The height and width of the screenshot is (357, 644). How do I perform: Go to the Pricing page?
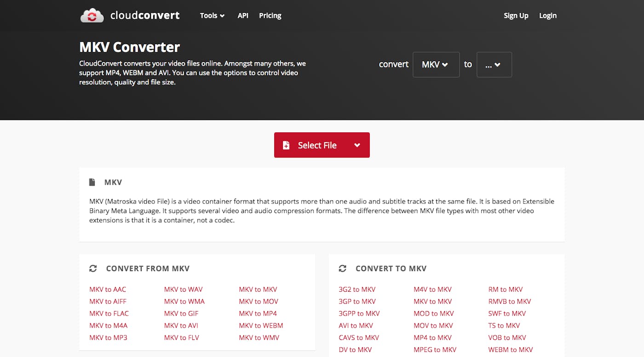(x=270, y=16)
